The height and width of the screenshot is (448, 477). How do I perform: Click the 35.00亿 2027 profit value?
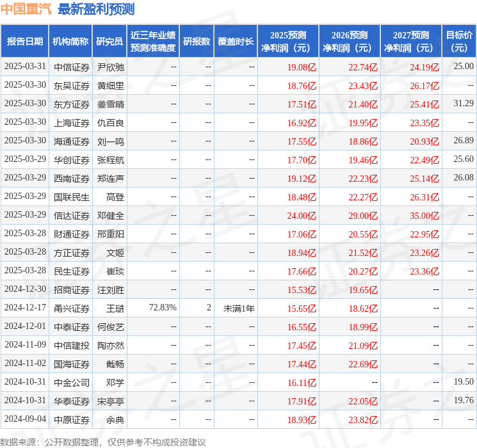(x=424, y=216)
